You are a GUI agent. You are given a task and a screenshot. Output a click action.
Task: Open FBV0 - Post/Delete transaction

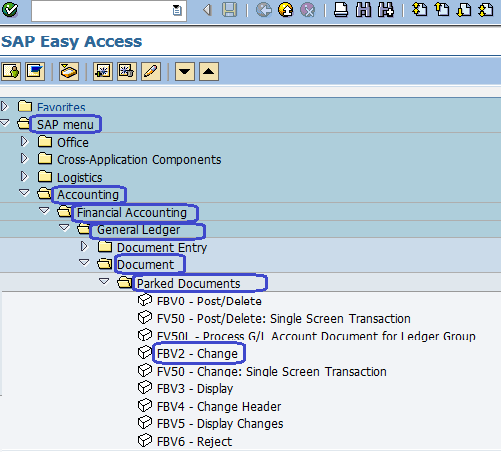pyautogui.click(x=209, y=301)
